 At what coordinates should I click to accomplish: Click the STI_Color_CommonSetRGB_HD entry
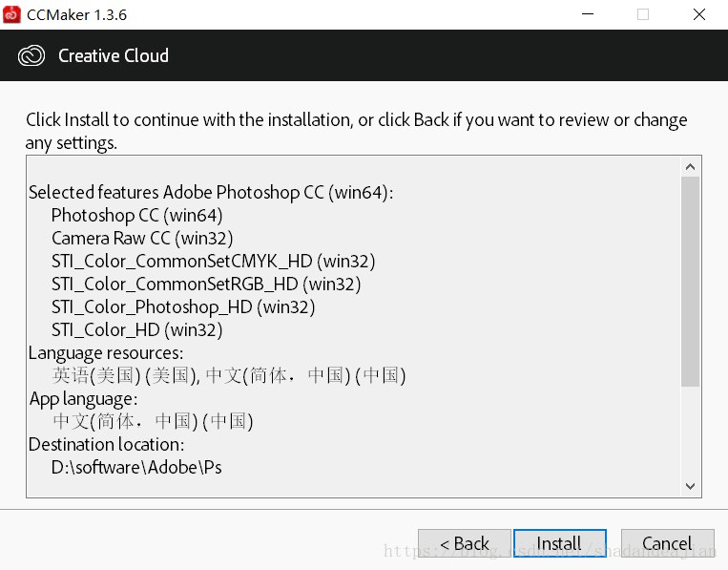(206, 284)
